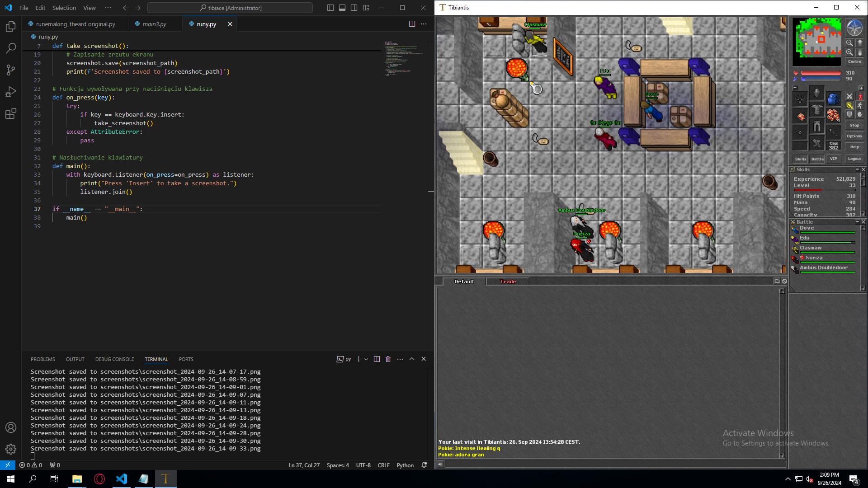The image size is (868, 488).
Task: Kill the active terminal with trash icon
Action: (x=388, y=359)
